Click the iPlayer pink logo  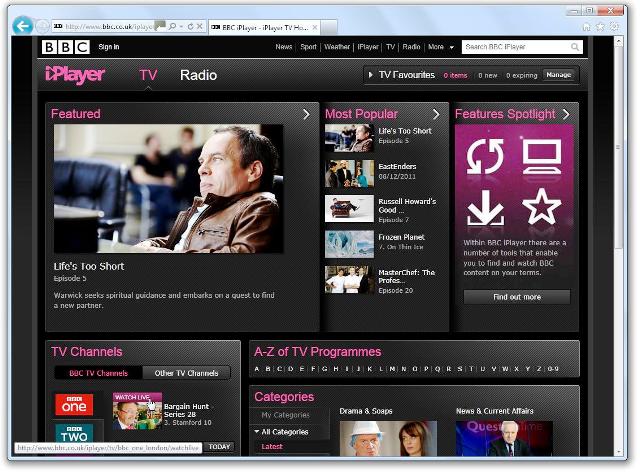click(75, 75)
